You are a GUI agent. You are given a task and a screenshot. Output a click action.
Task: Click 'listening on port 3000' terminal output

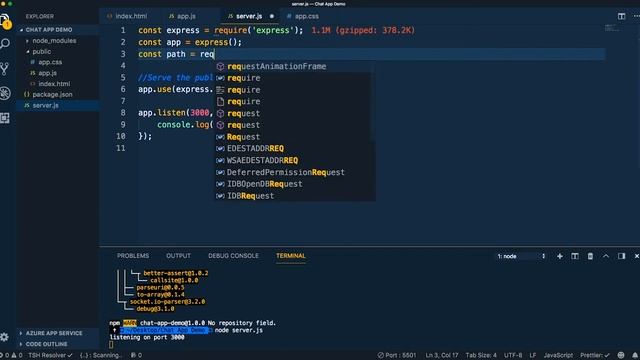(147, 337)
